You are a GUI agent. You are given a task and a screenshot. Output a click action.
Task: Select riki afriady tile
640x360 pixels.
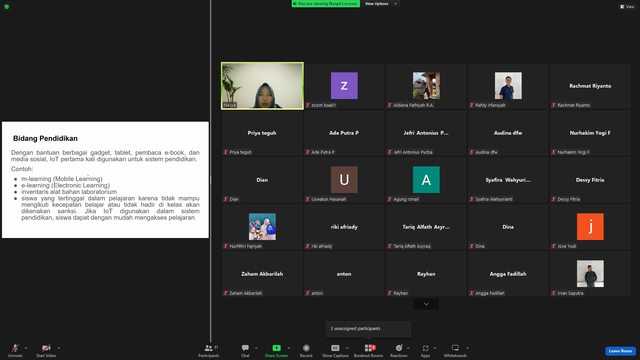pos(344,227)
